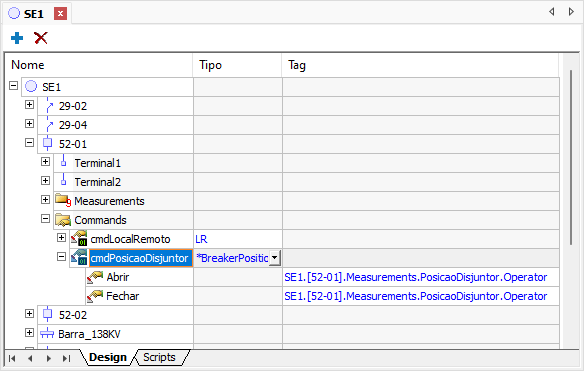Viewport: 584px width, 371px height.
Task: Close the SE1 document tab
Action: [60, 14]
